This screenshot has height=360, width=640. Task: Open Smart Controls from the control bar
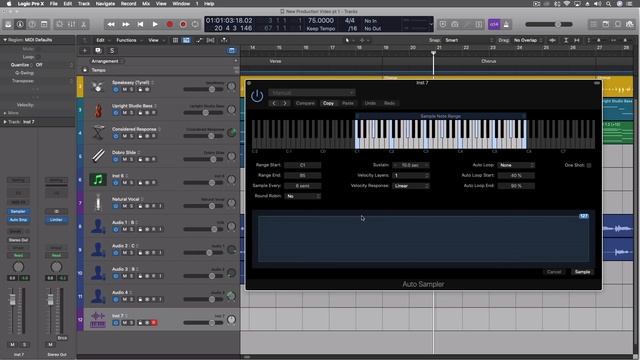(x=60, y=24)
